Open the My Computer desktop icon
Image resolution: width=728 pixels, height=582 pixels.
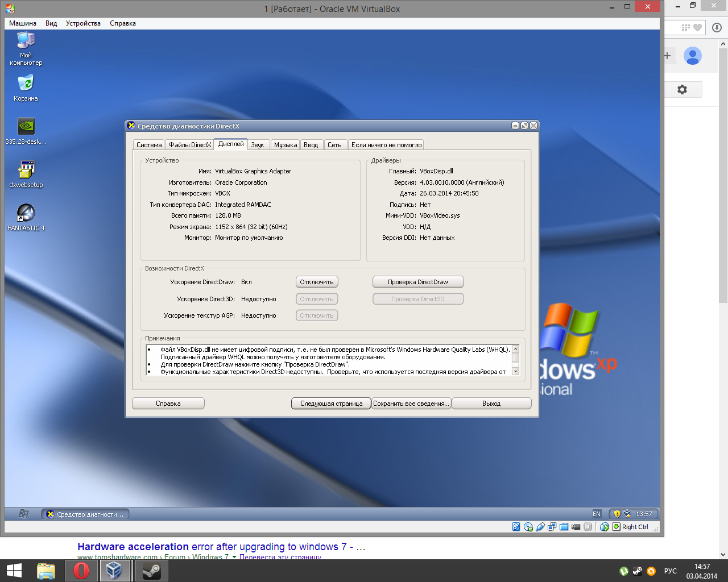click(x=26, y=48)
